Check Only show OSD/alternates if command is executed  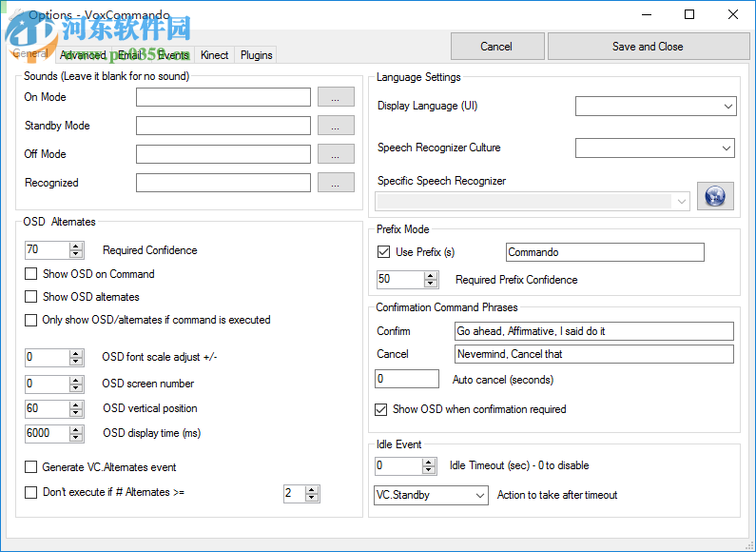(x=30, y=320)
